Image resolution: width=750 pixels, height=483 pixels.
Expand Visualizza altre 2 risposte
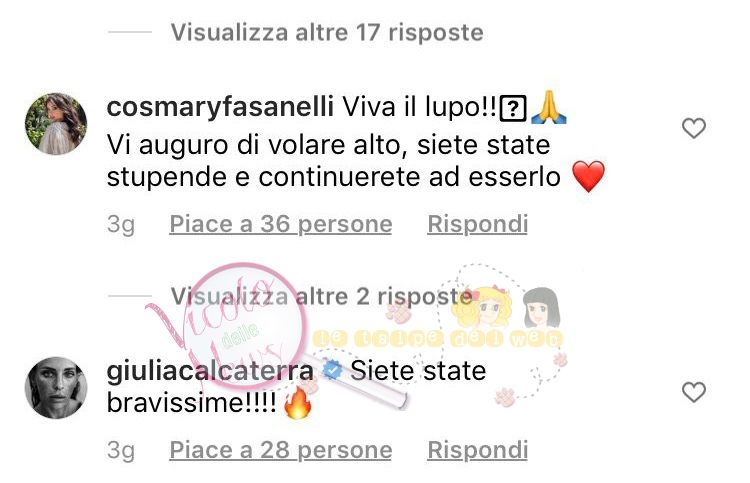[x=321, y=296]
